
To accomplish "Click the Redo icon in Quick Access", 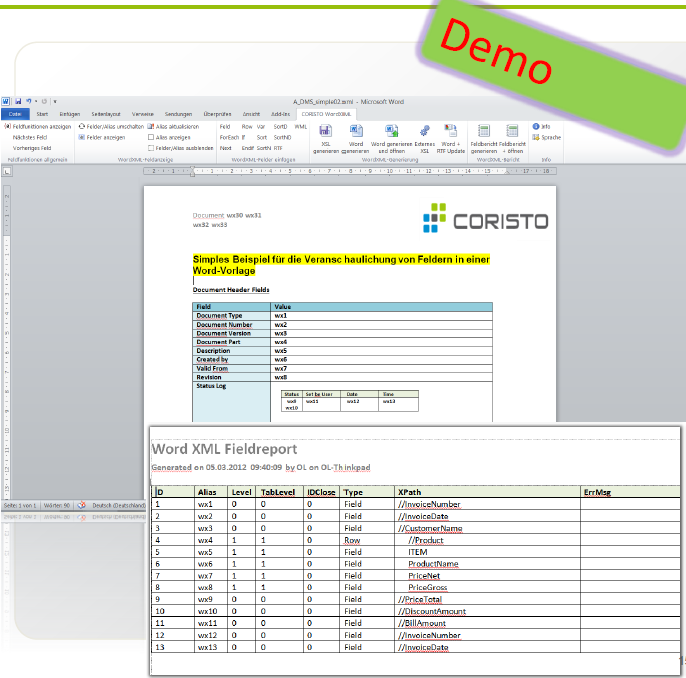I will click(44, 101).
